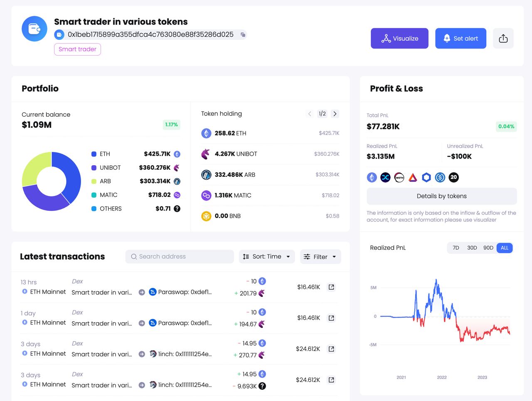The image size is (532, 401).
Task: Select the 7D Realized PnL range
Action: [x=456, y=248]
